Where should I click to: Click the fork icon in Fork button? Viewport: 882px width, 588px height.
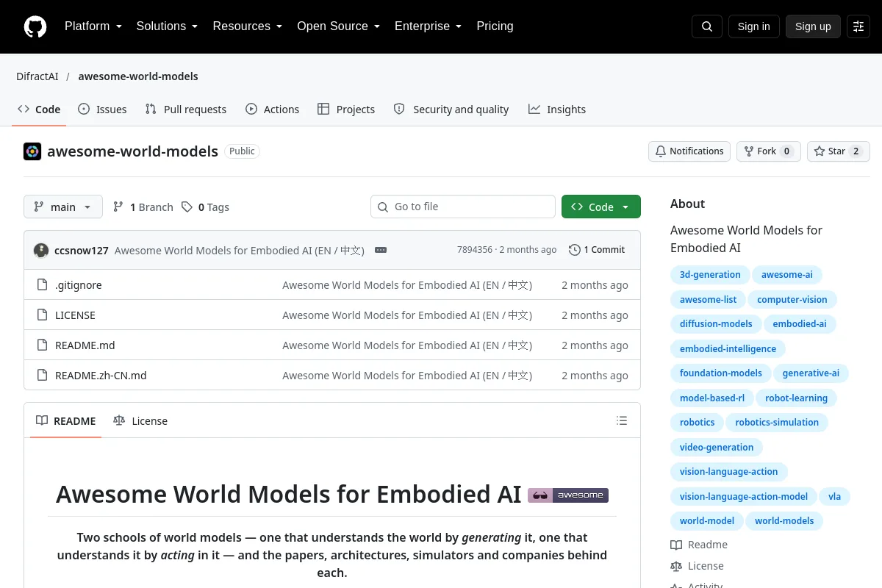749,151
